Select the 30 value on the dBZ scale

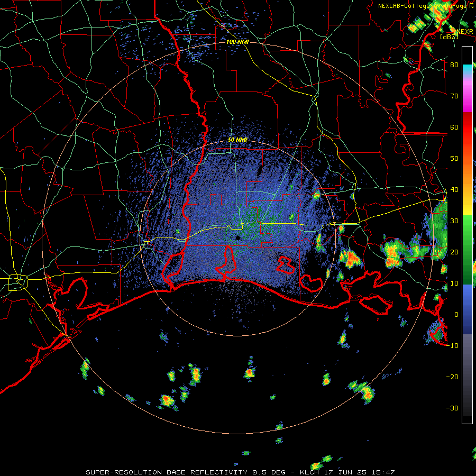[454, 221]
